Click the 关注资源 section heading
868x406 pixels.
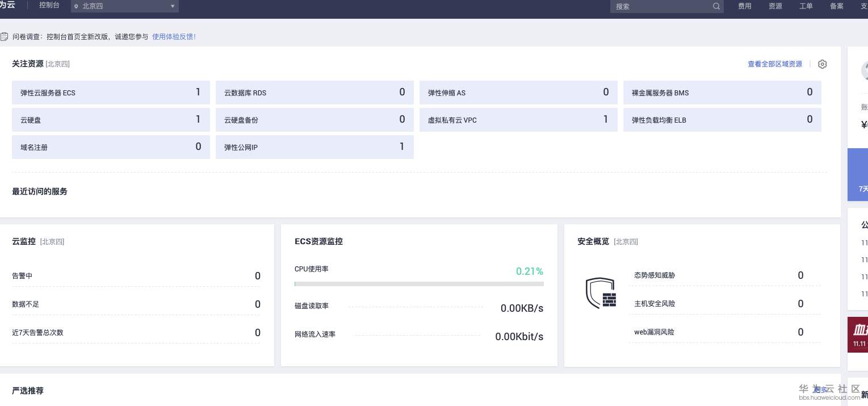[28, 64]
